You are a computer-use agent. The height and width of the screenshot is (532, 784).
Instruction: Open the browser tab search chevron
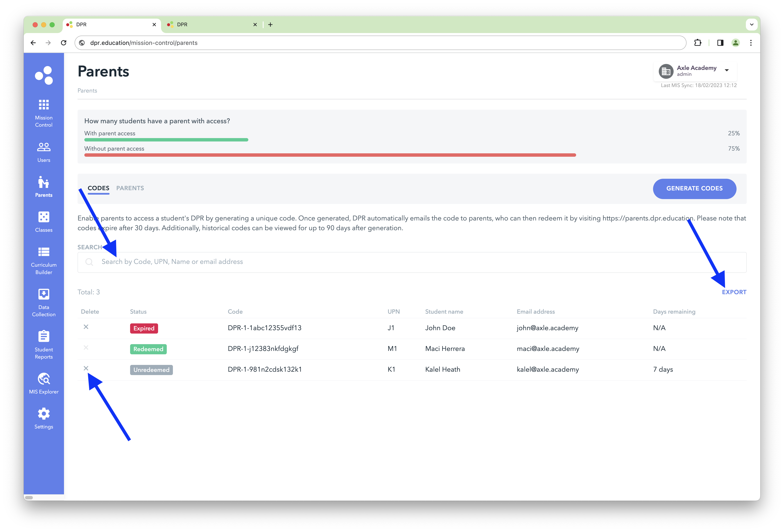tap(752, 24)
